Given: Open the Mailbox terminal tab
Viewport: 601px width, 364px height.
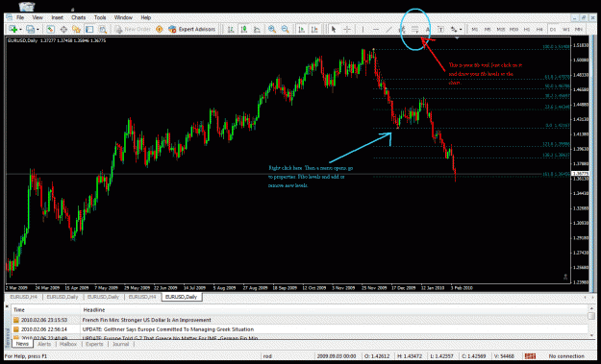Looking at the screenshot, I should pyautogui.click(x=68, y=344).
